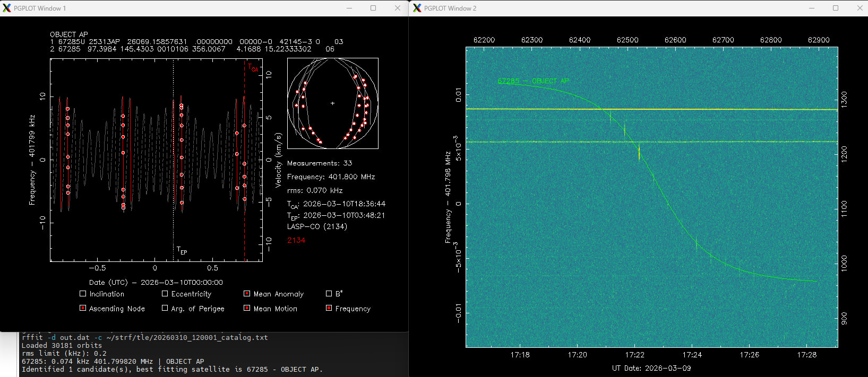Toggle the B* drag term checkbox

[x=329, y=294]
